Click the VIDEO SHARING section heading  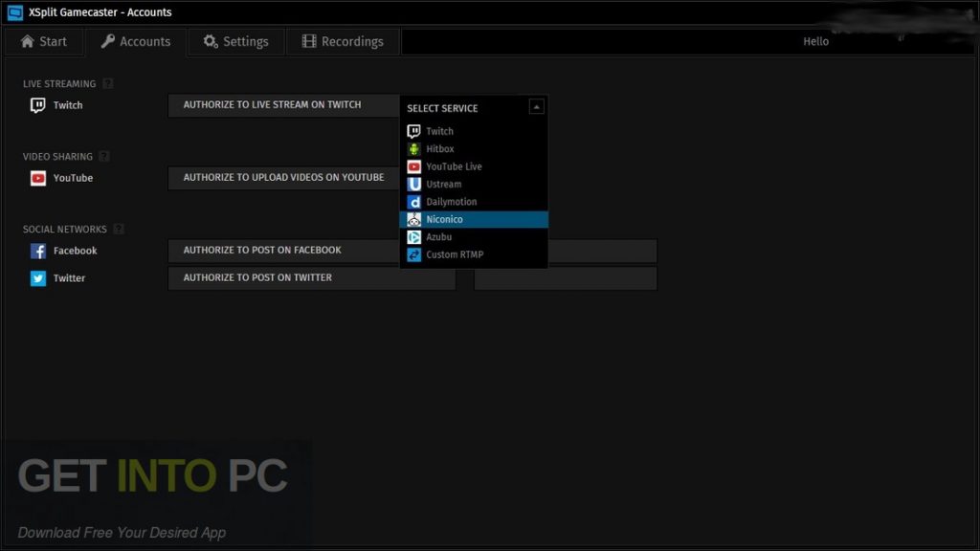tap(57, 156)
